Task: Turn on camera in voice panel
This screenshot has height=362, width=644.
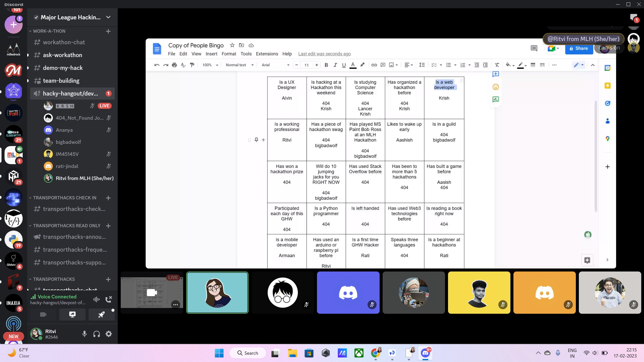Action: [43, 314]
